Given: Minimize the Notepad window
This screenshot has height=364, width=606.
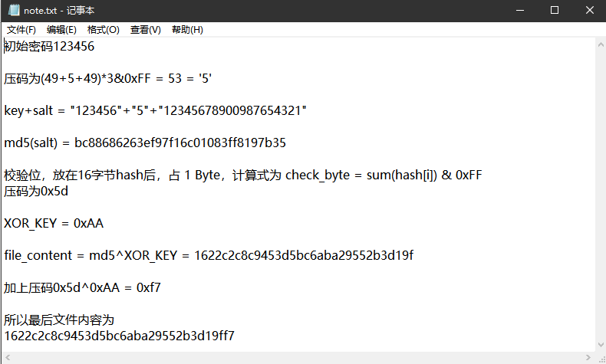Looking at the screenshot, I should 519,10.
